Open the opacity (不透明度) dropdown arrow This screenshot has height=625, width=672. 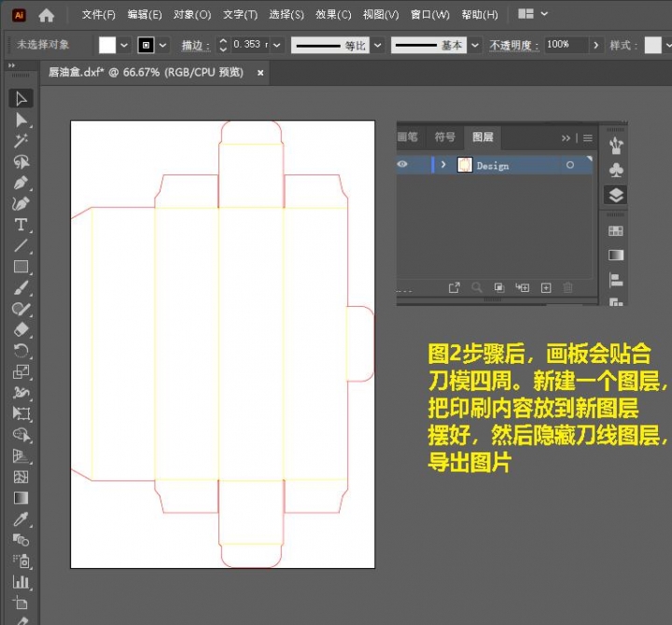(x=596, y=45)
